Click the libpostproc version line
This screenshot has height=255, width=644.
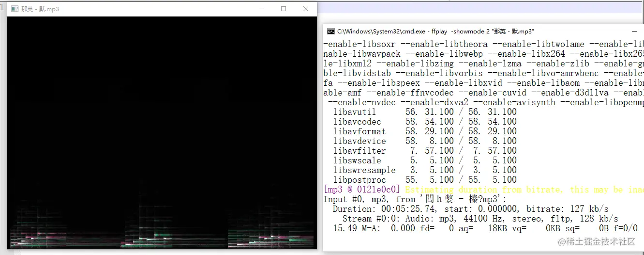click(425, 180)
